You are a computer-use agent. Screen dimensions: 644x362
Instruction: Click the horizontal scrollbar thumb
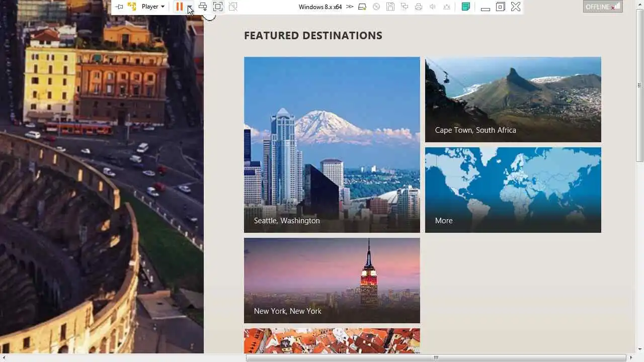[x=436, y=357]
